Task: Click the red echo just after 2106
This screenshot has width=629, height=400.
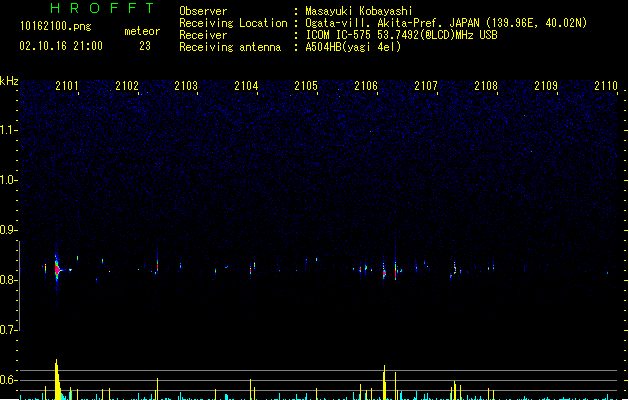Action: click(384, 273)
